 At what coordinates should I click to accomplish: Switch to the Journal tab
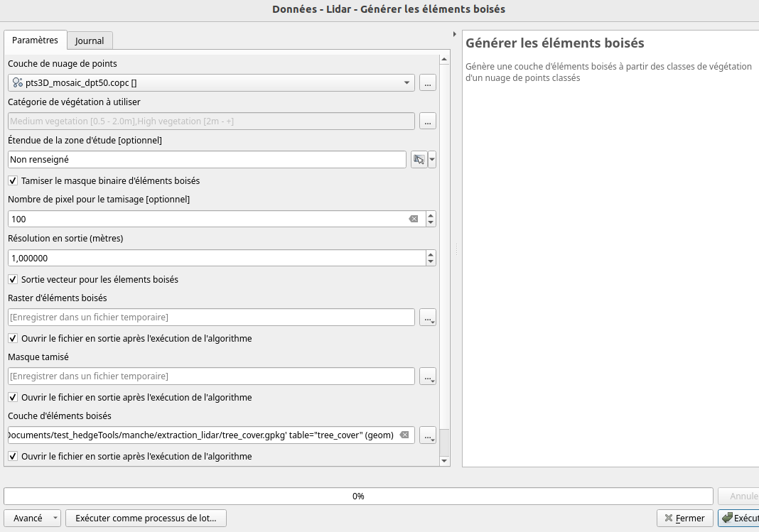click(90, 41)
